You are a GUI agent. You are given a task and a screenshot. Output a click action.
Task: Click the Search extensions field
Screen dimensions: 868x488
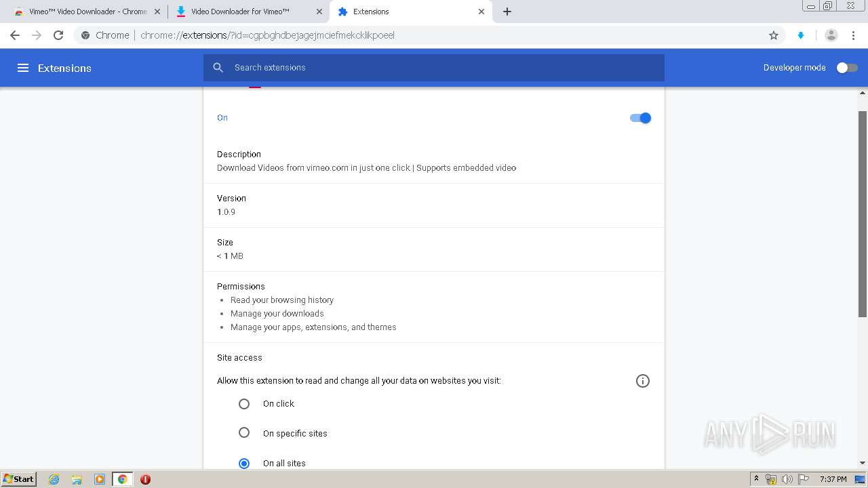(x=434, y=68)
